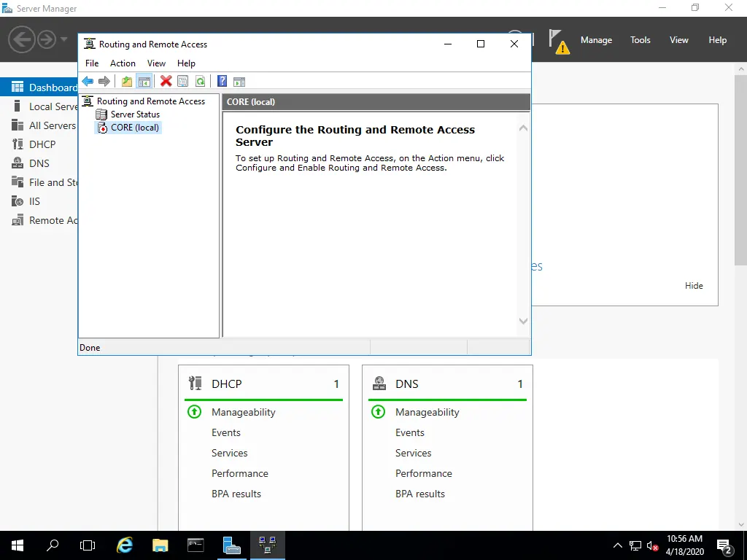Click the Server Manager forward navigation arrow
Screen dimensions: 747x560
click(47, 39)
